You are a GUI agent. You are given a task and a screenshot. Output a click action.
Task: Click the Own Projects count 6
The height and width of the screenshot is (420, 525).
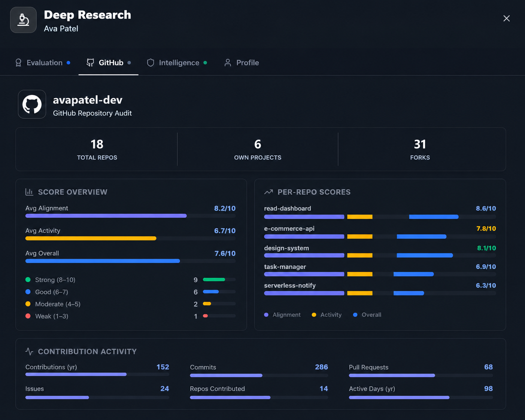coord(258,144)
